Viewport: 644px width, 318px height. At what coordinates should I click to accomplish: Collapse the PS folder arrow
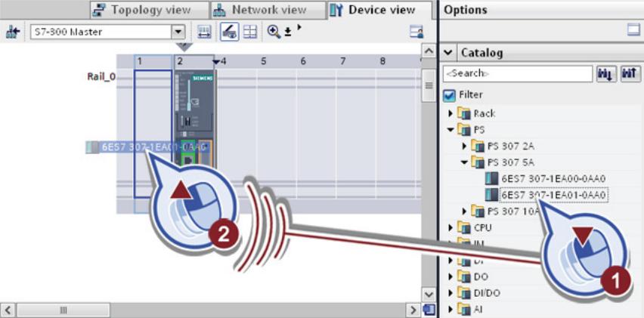(x=450, y=130)
